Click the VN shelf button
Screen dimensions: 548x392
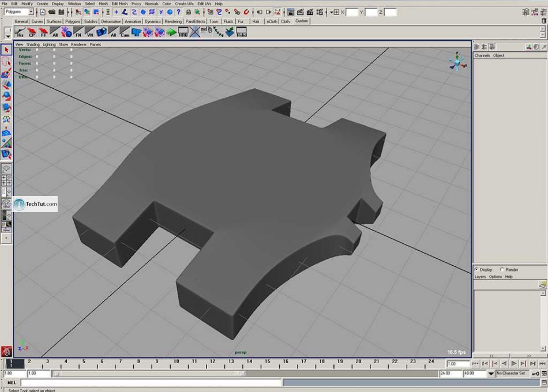click(x=90, y=32)
